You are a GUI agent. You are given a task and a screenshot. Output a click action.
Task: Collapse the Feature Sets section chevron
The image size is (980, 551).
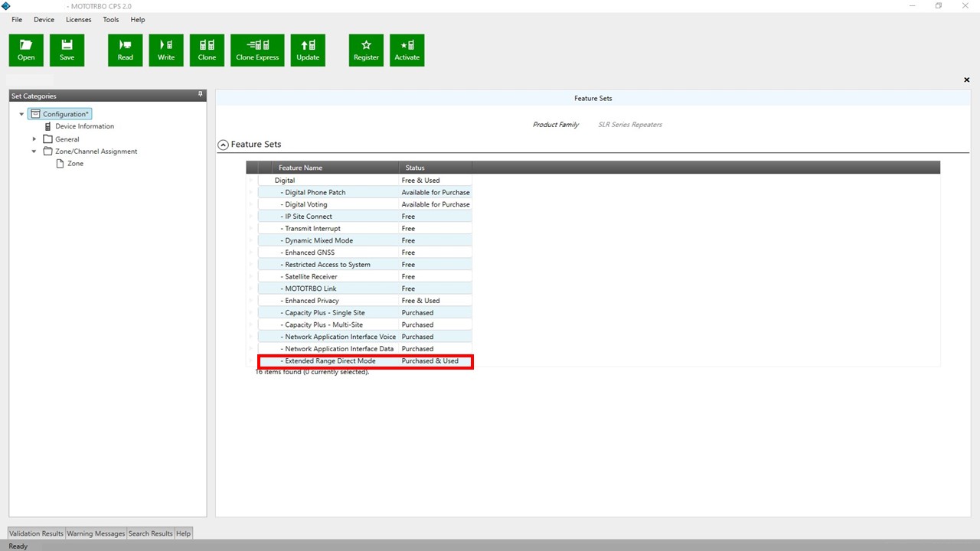pyautogui.click(x=222, y=144)
